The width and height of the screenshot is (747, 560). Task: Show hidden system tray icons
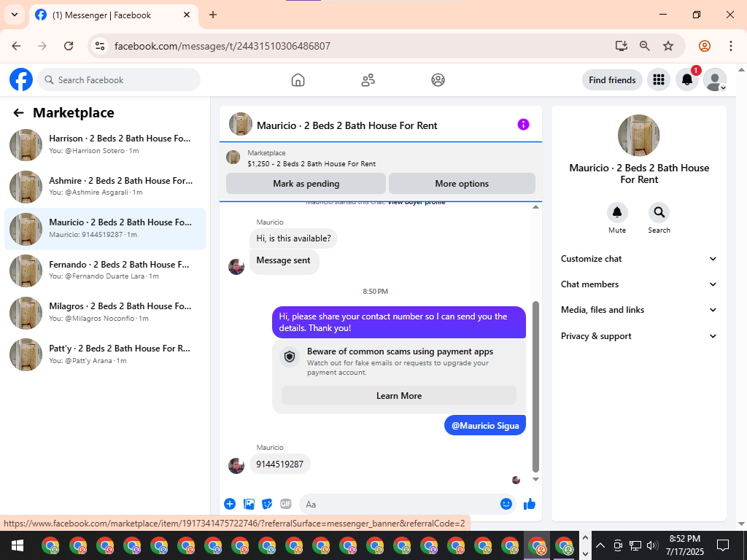pos(600,545)
